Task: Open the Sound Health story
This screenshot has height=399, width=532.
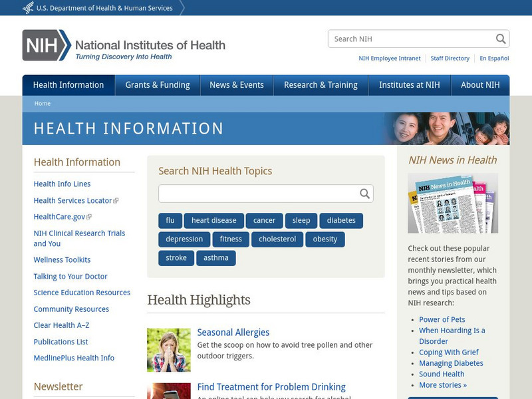Action: [442, 374]
